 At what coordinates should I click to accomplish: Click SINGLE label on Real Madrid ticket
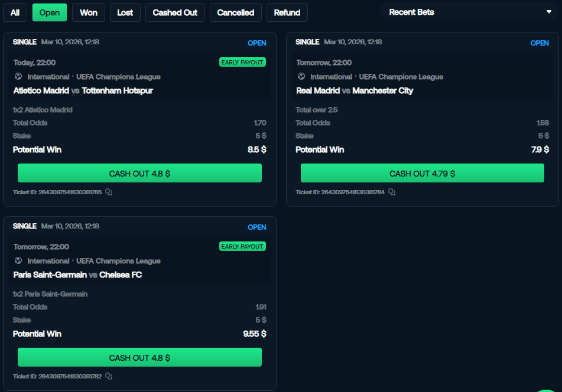307,42
